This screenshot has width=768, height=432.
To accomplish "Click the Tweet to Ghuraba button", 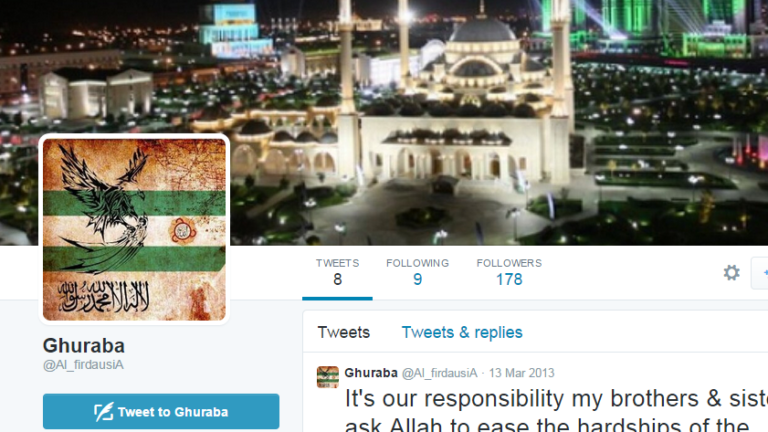I will (161, 411).
